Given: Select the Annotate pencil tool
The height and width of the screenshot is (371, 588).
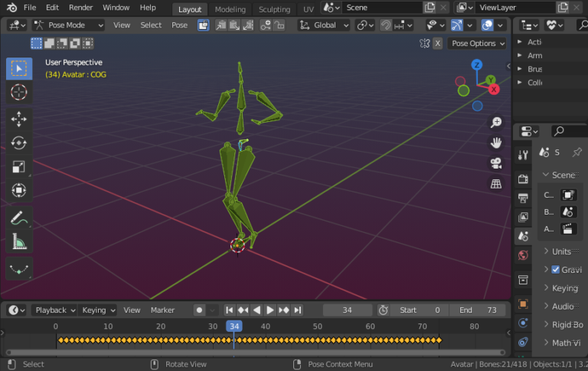Looking at the screenshot, I should (x=19, y=218).
